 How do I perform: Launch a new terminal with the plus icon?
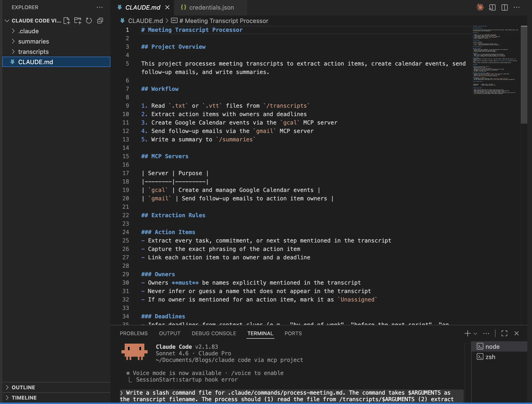467,333
